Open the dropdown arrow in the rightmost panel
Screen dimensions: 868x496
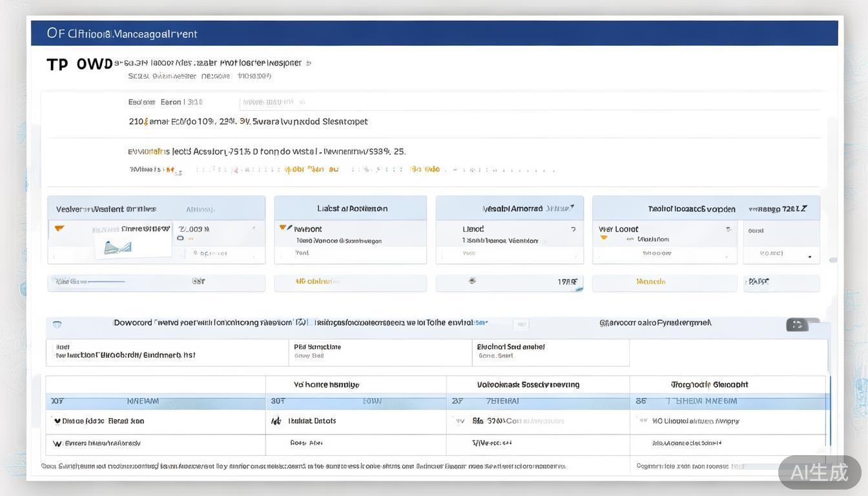pyautogui.click(x=810, y=256)
